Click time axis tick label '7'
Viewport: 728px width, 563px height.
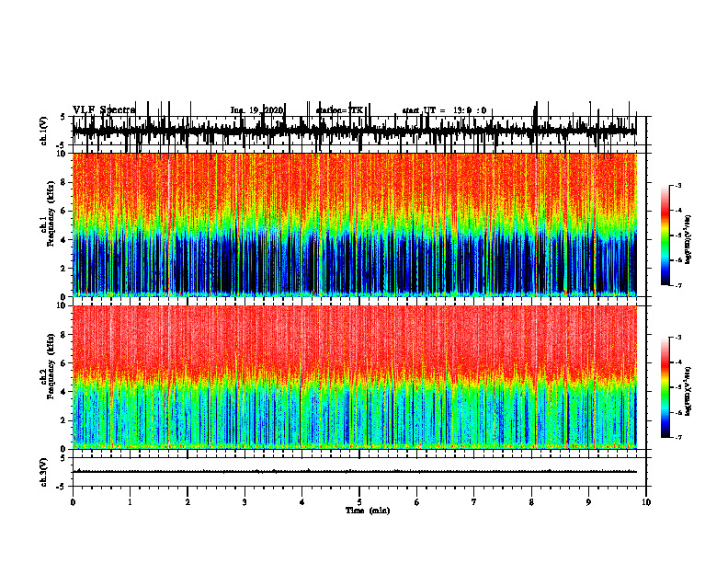coord(474,502)
